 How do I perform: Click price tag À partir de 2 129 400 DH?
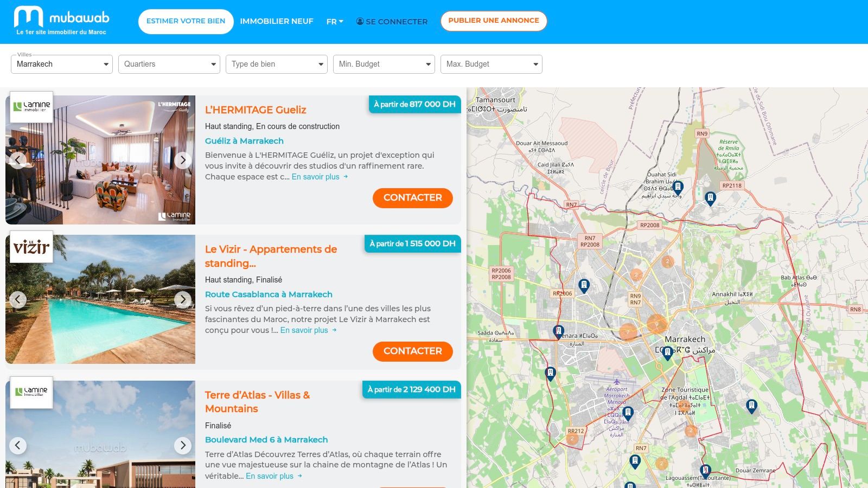(x=411, y=389)
